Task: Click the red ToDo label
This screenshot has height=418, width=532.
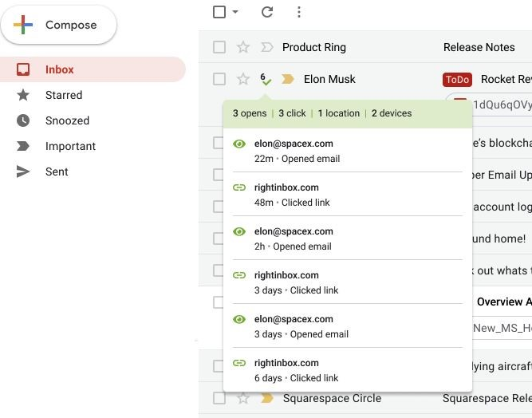Action: click(x=457, y=80)
